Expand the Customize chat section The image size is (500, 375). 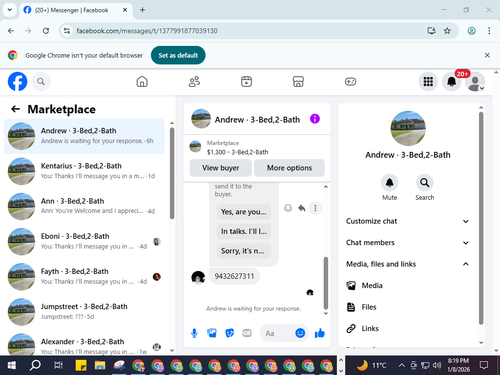coord(408,221)
